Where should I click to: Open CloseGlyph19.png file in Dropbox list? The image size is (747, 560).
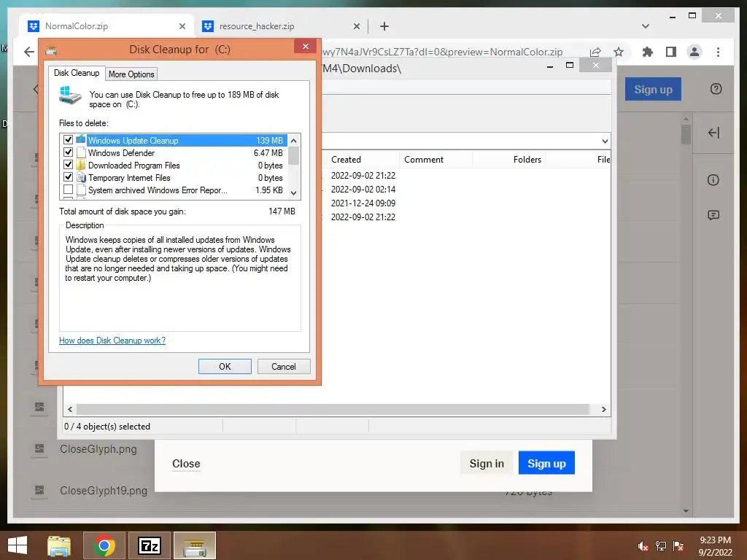click(x=104, y=491)
